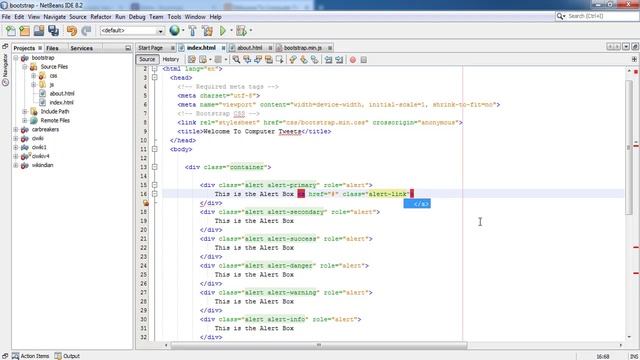Click the New Project toolbar icon
Screen dimensions: 640x360
[24, 31]
